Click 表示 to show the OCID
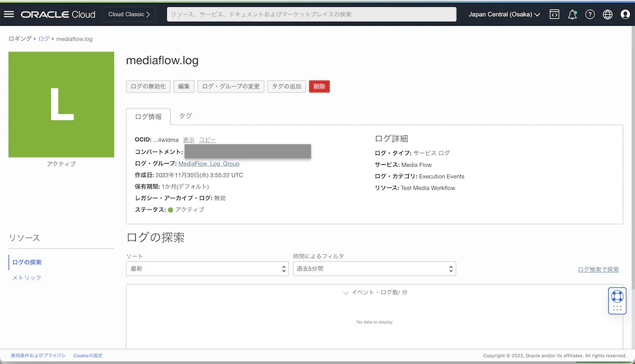This screenshot has height=364, width=635. click(x=189, y=140)
